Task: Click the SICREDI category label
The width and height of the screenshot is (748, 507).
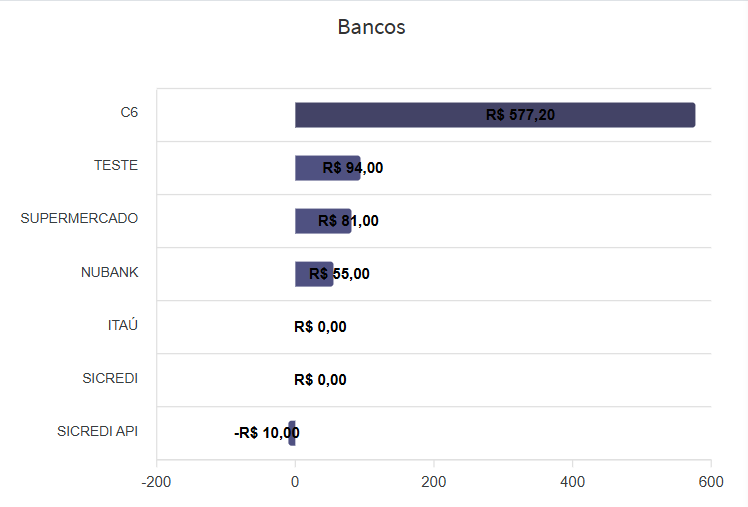Action: click(110, 378)
